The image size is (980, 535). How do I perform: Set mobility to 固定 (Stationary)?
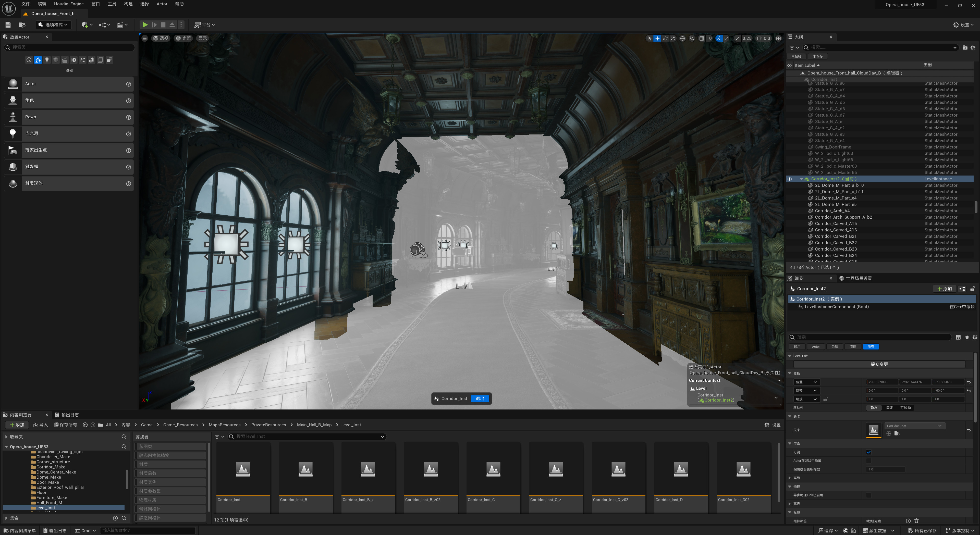(889, 408)
